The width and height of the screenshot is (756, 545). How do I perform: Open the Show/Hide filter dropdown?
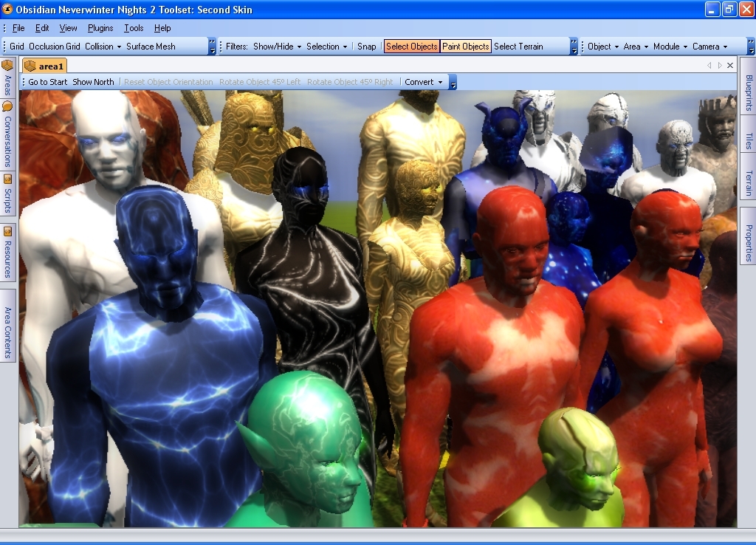pyautogui.click(x=277, y=47)
